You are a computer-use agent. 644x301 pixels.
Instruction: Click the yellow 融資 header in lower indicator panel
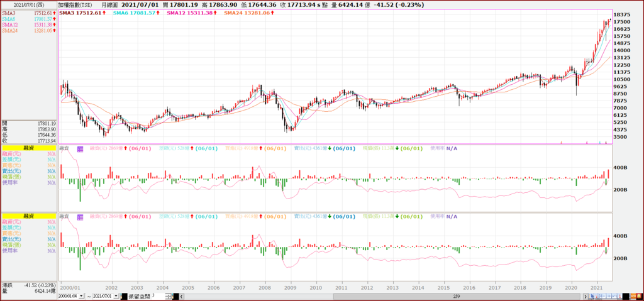click(29, 216)
